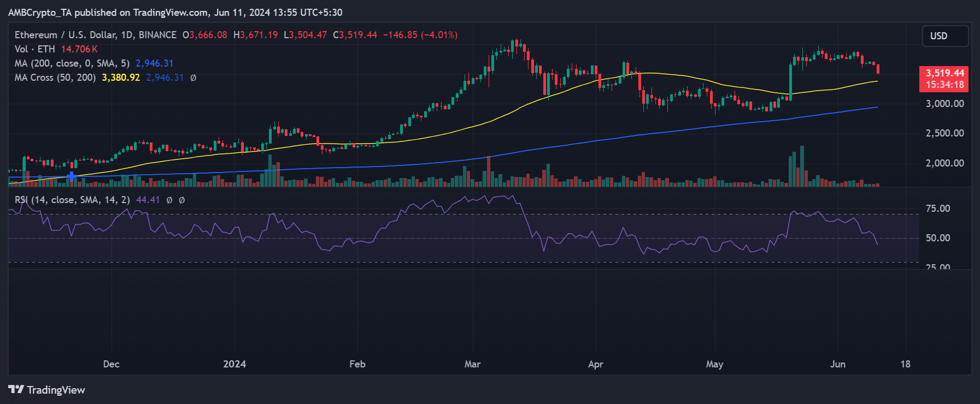Click the low price value 3,504.47
980x404 pixels.
click(308, 35)
